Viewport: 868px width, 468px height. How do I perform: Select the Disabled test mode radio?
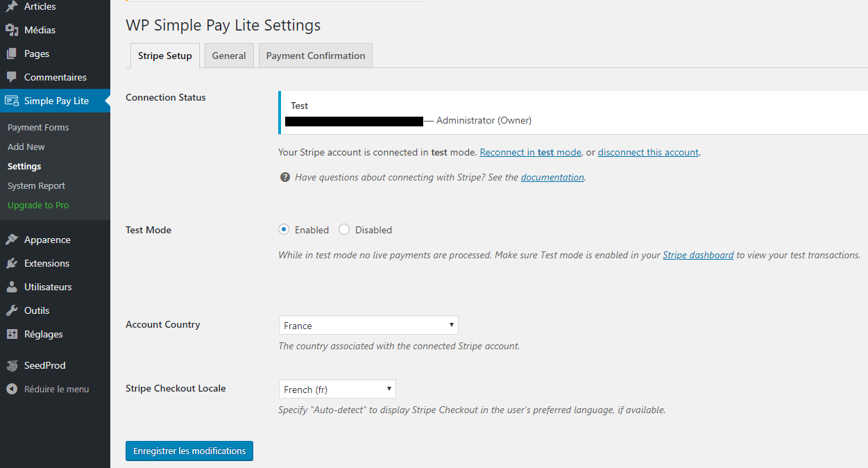(x=344, y=229)
